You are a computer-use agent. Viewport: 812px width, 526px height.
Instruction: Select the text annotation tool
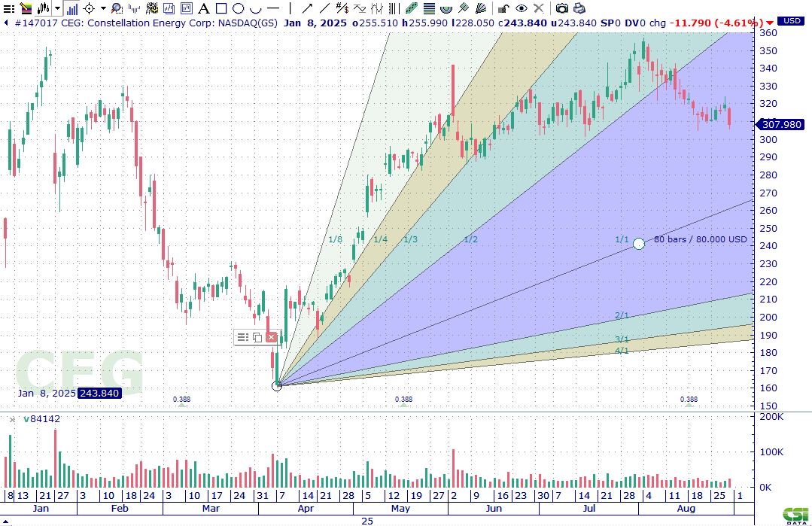click(204, 8)
